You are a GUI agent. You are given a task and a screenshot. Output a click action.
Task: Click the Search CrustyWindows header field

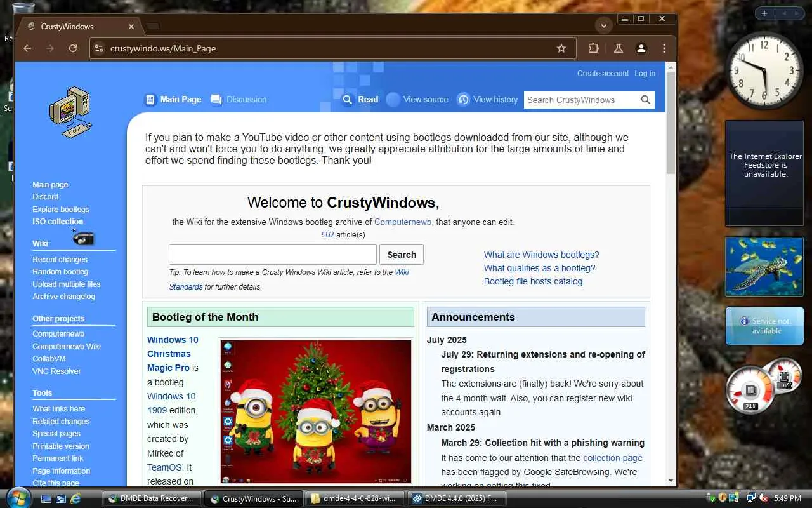582,100
